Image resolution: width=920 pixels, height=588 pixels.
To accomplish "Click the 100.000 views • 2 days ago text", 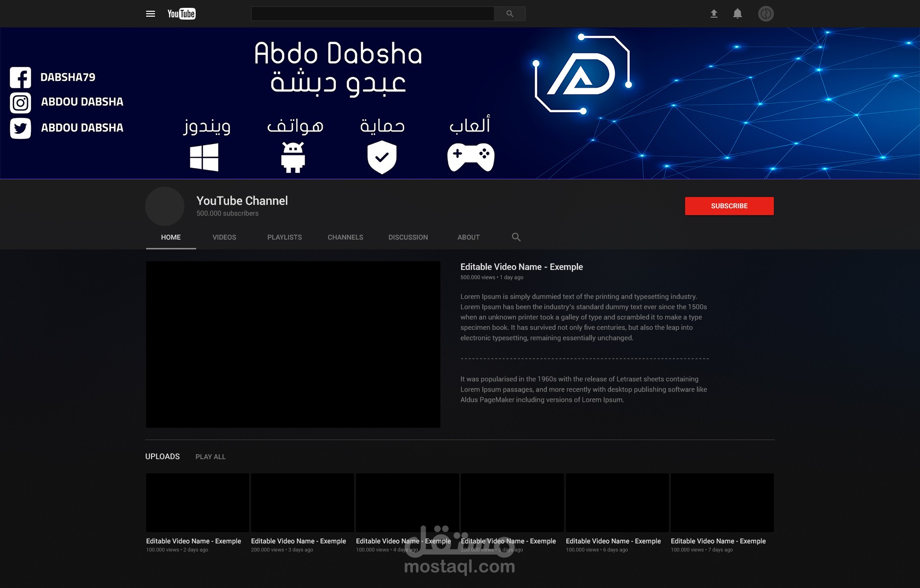I will point(177,550).
